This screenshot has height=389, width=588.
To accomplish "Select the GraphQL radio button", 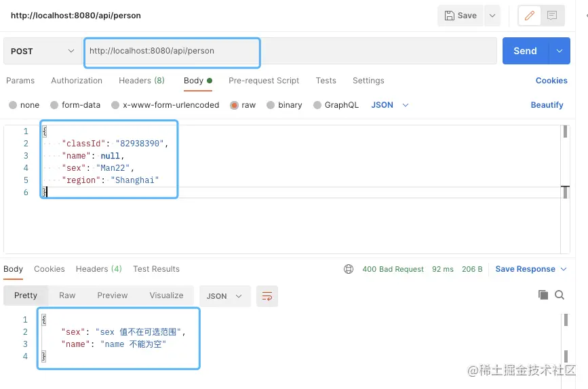I will point(317,105).
